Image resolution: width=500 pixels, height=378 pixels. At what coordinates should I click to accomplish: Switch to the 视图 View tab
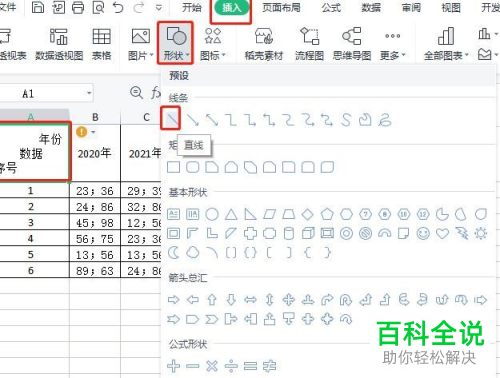click(451, 7)
